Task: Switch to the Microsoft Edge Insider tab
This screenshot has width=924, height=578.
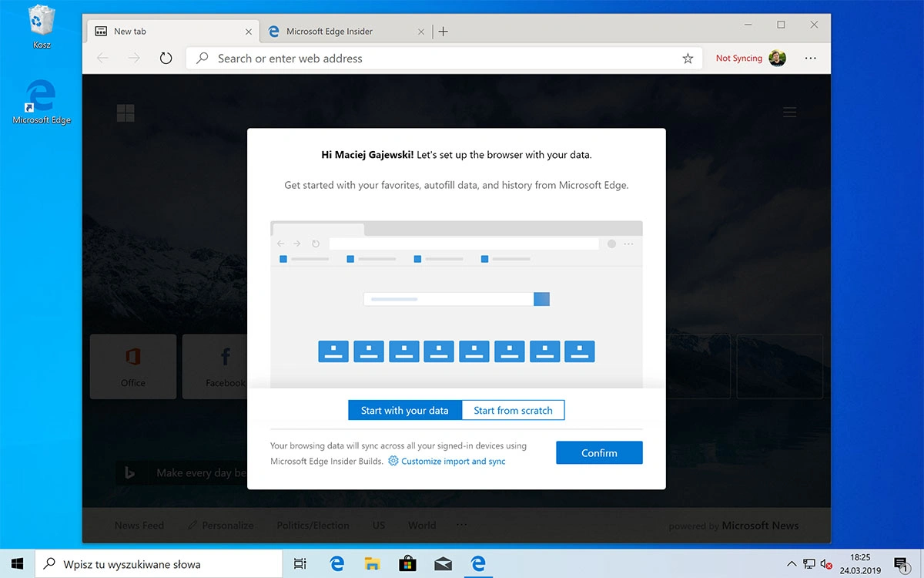Action: [345, 32]
